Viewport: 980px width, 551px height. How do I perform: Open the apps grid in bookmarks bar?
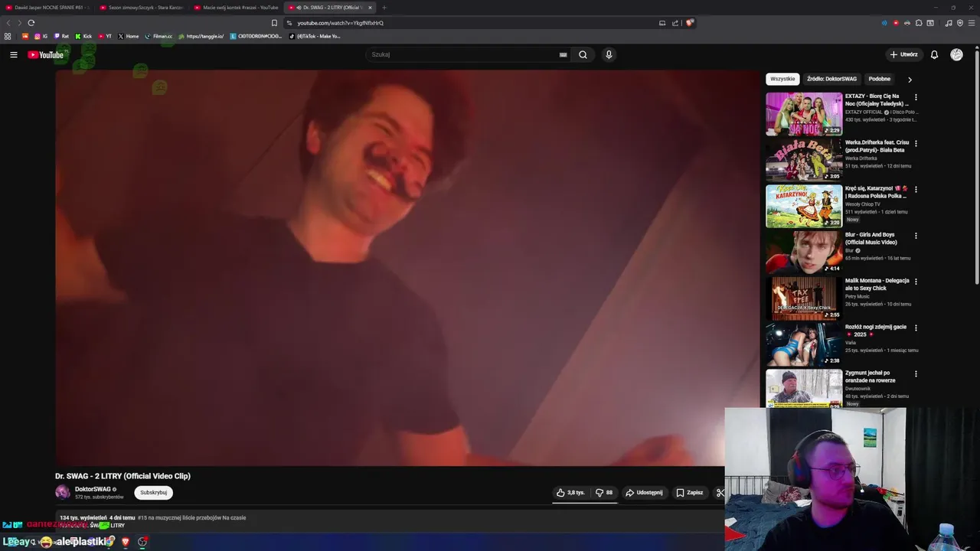point(8,36)
